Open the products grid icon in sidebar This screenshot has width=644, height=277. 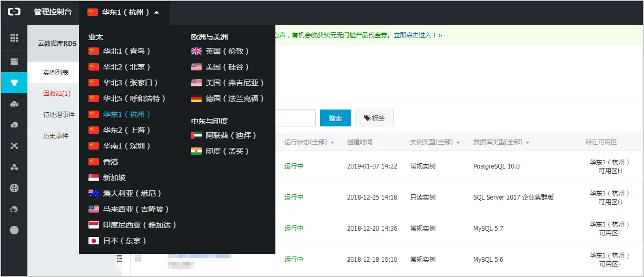point(14,38)
